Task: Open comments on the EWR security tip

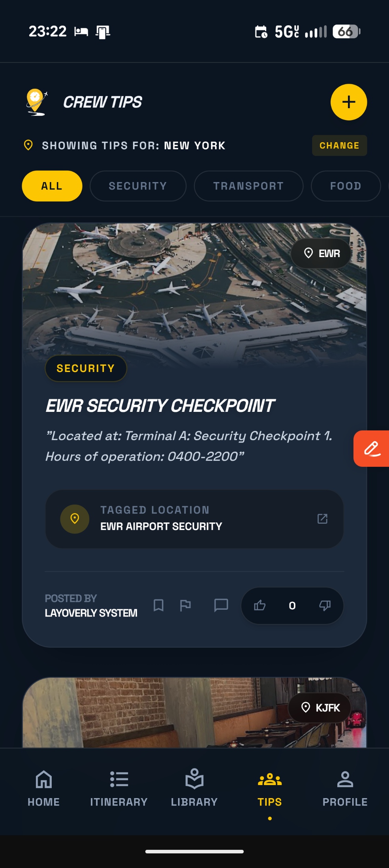Action: pos(221,605)
